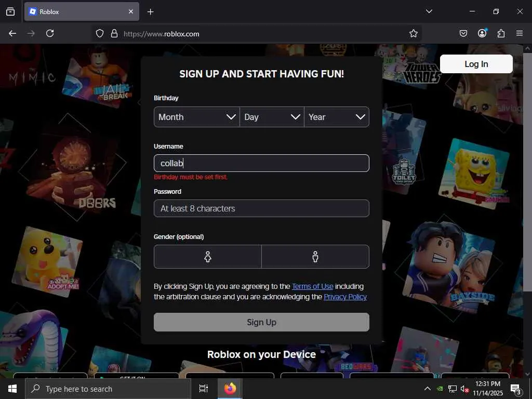
Task: Open the Terms of Use link
Action: point(312,286)
